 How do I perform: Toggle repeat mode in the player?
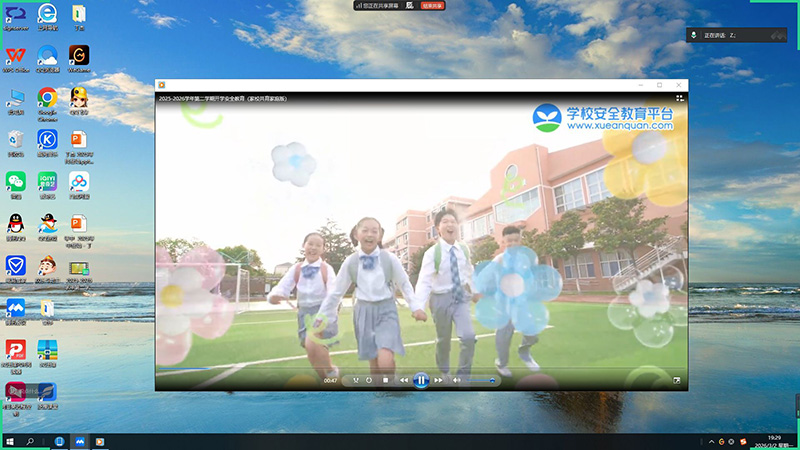click(x=369, y=380)
